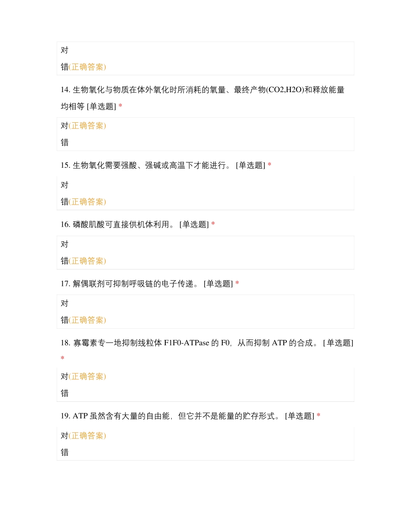
Task: Select the topmost 错 option above question 14
Action: [65, 67]
